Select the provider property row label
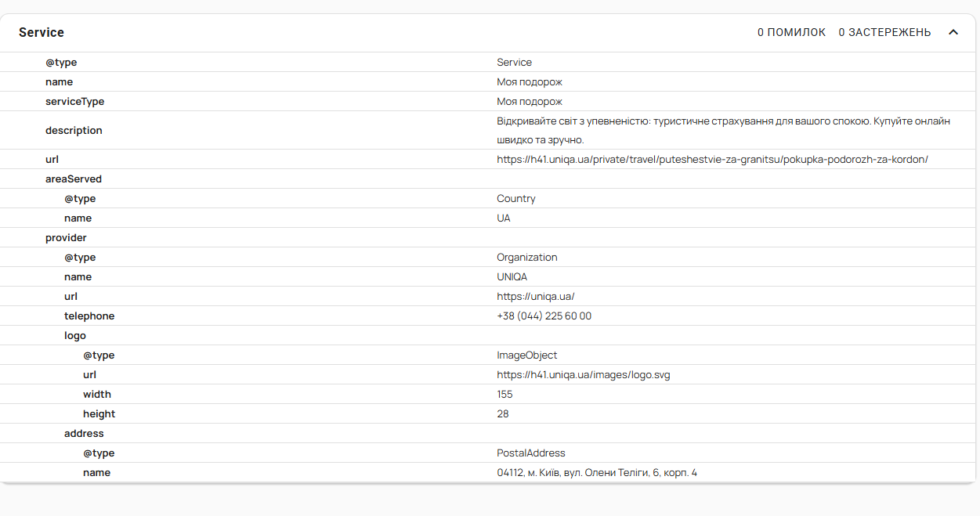980x516 pixels. 66,237
